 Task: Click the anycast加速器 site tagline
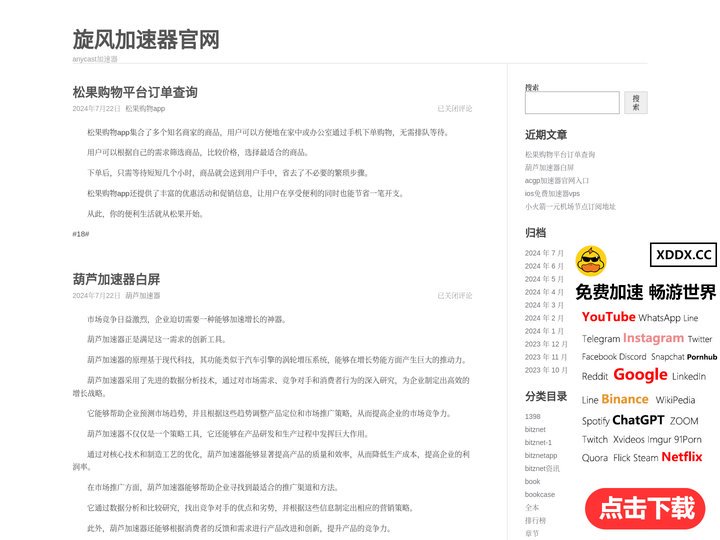click(95, 59)
